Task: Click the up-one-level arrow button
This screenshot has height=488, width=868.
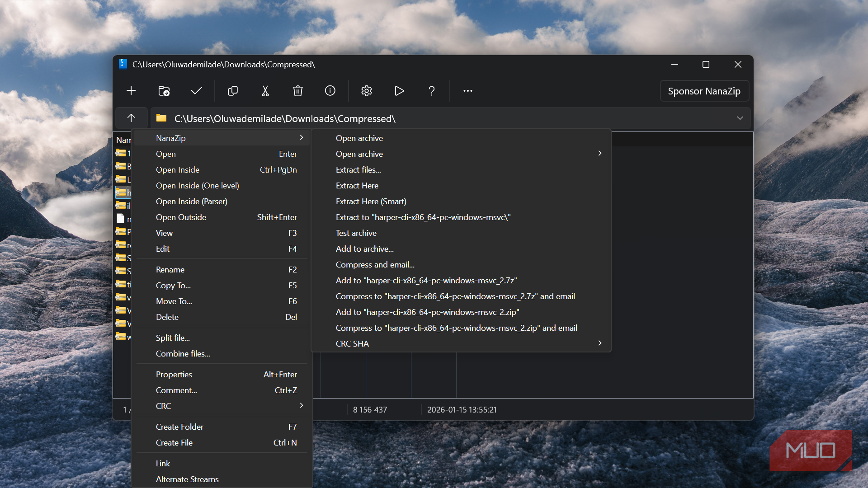Action: coord(131,118)
